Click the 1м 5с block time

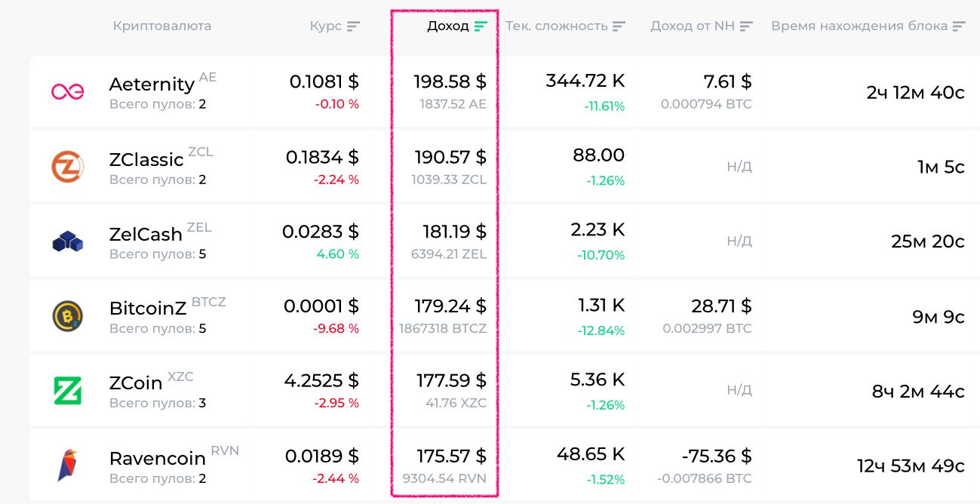[x=941, y=167]
